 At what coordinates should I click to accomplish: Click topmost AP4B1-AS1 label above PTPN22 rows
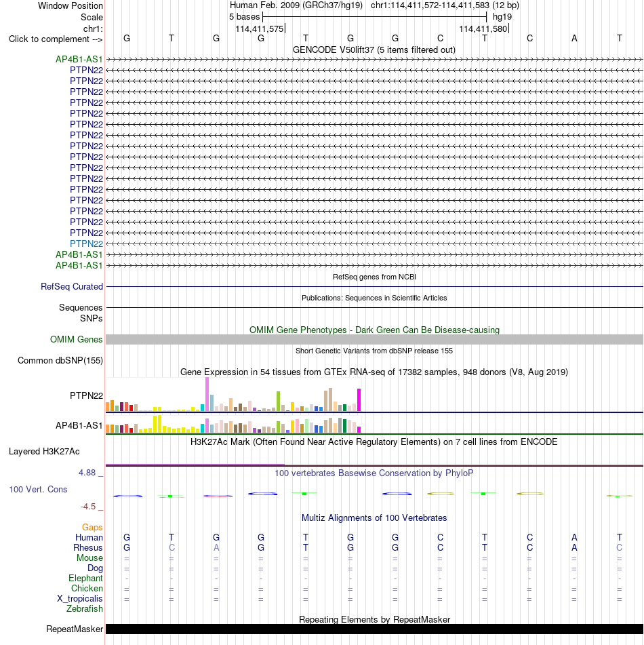(79, 59)
